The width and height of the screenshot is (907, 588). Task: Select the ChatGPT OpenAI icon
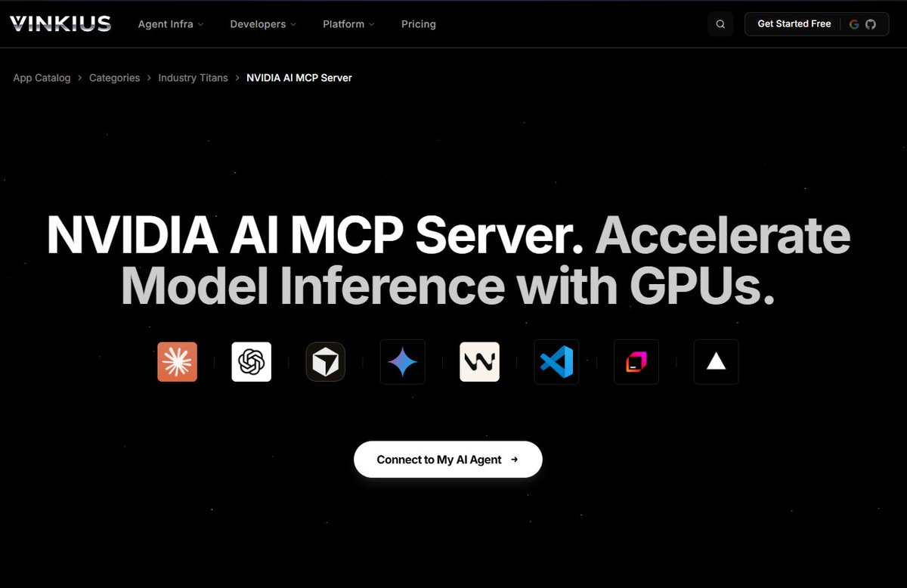tap(251, 362)
